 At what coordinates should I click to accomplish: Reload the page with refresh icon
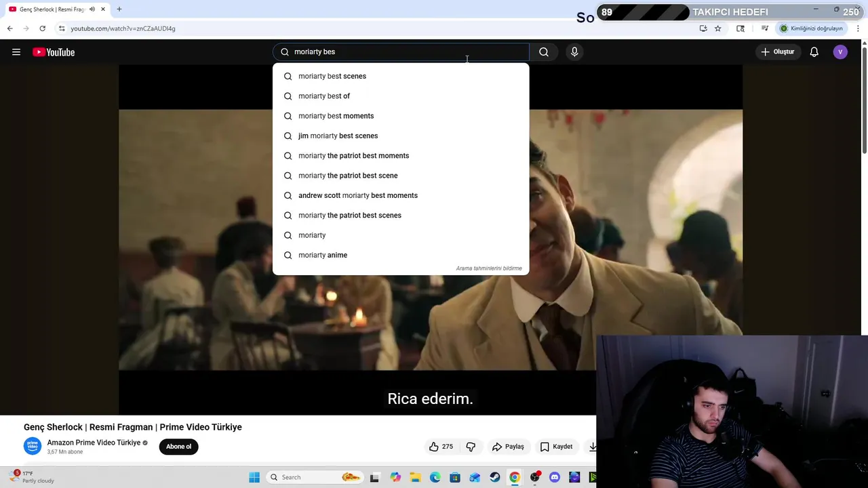pyautogui.click(x=42, y=28)
